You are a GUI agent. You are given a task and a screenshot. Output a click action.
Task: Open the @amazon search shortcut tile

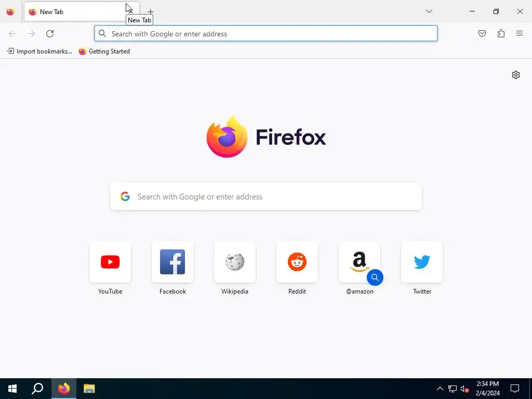(360, 262)
